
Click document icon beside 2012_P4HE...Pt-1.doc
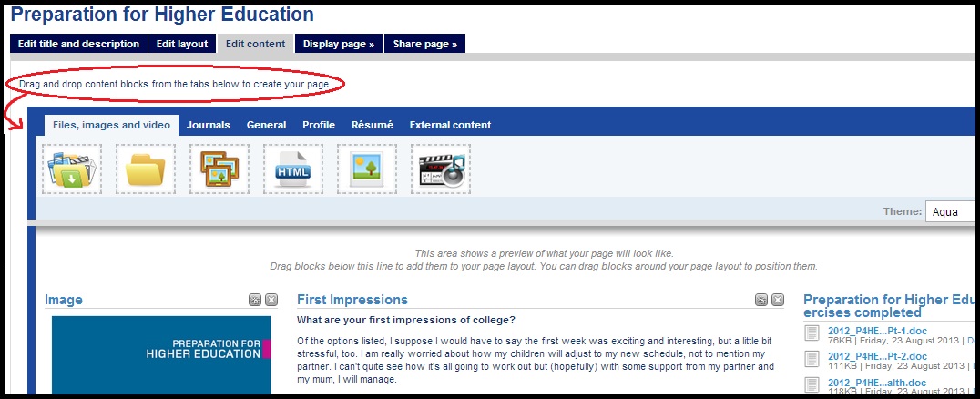pos(812,333)
